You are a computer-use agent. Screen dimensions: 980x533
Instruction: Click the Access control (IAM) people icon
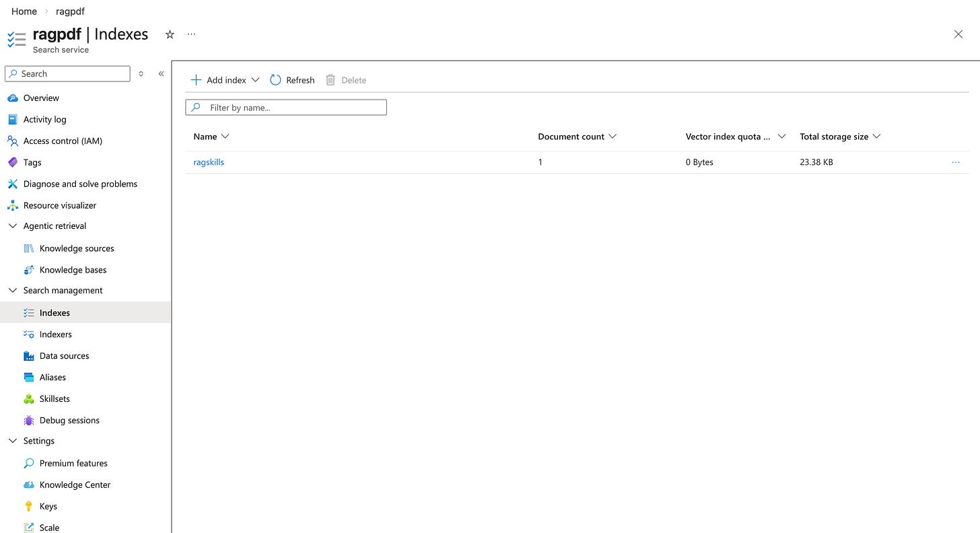coord(12,141)
